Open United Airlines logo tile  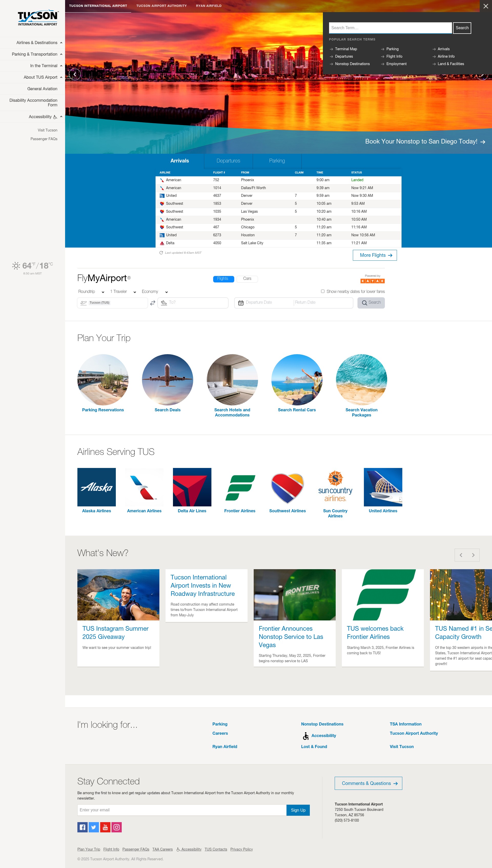(x=383, y=487)
